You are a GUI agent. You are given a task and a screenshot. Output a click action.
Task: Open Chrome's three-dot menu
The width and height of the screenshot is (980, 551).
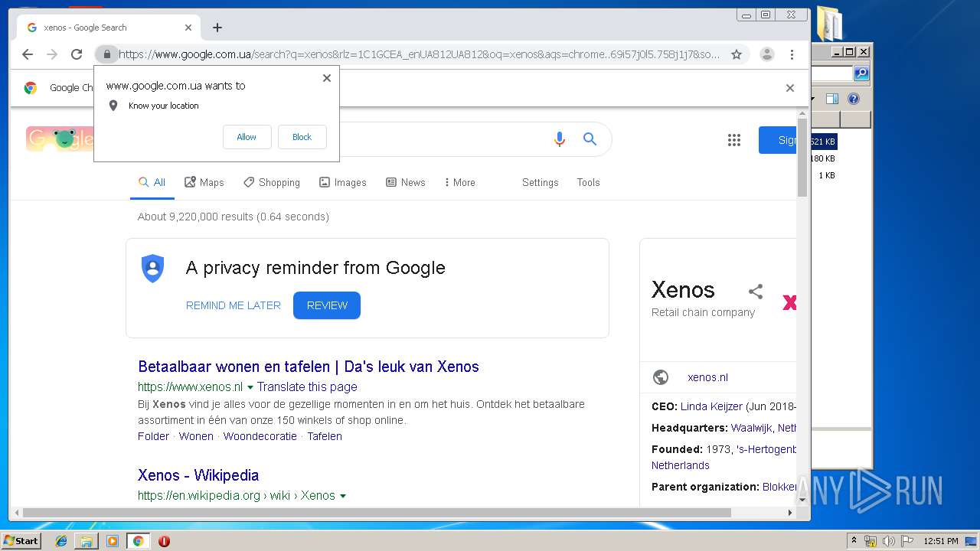(792, 54)
